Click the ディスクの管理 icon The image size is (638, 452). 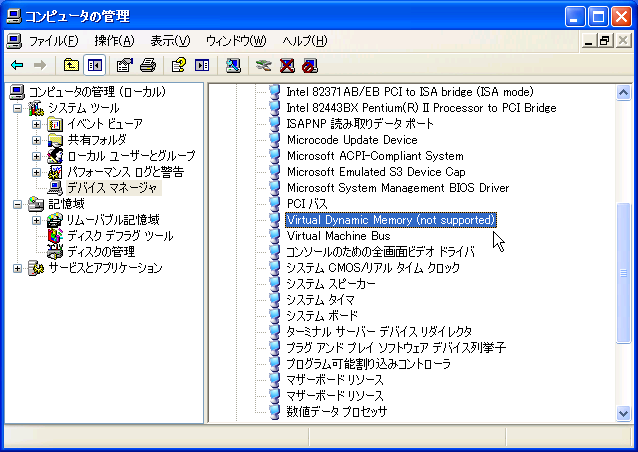pos(55,252)
